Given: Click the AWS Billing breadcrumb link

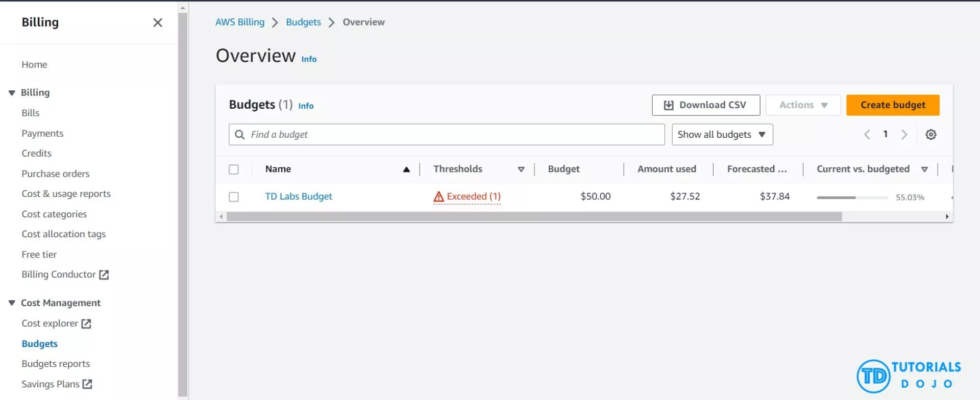Looking at the screenshot, I should pos(240,22).
